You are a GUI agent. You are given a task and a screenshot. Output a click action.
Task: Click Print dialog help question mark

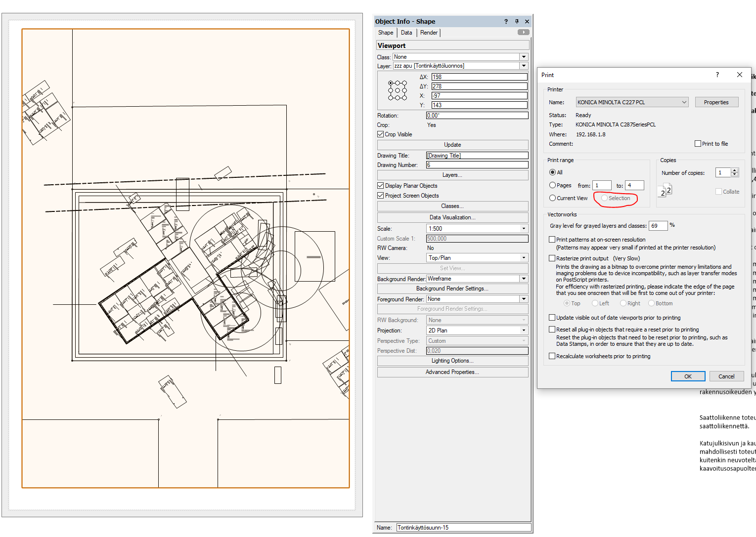717,75
